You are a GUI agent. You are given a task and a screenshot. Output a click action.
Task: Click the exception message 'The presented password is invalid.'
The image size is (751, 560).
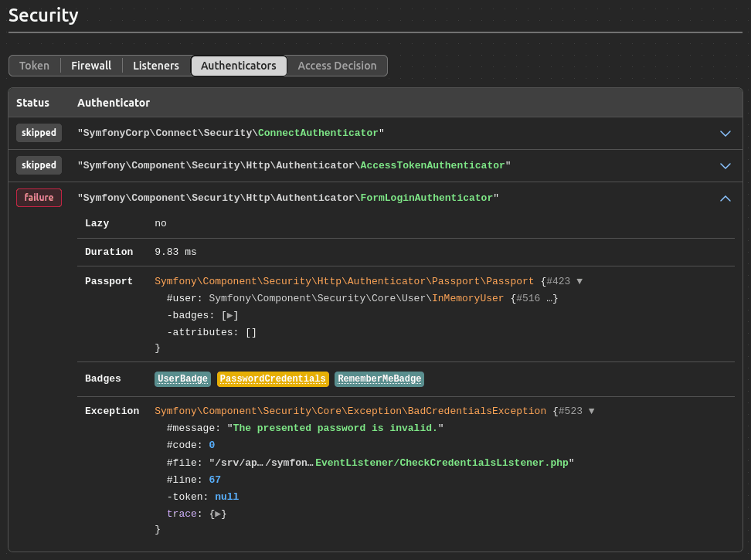click(335, 428)
